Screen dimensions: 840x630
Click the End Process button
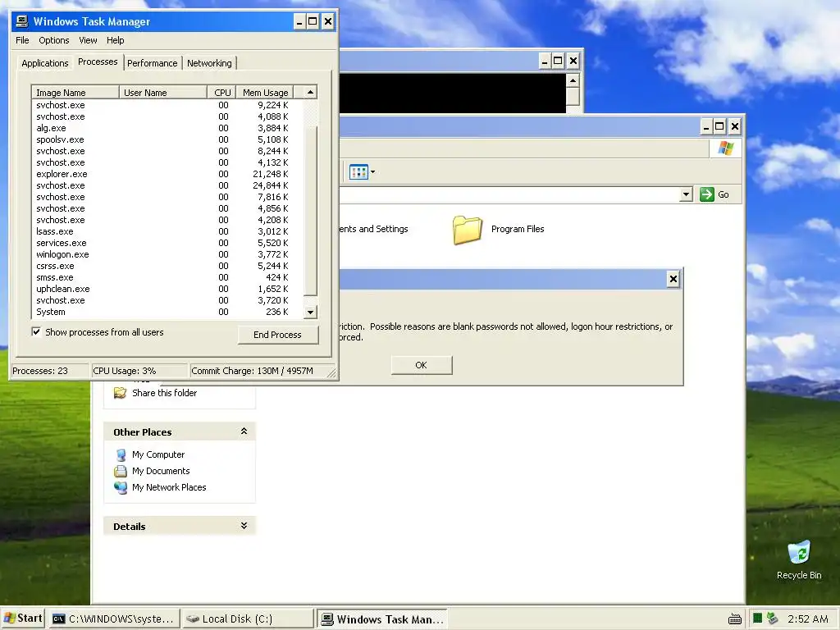(x=277, y=335)
